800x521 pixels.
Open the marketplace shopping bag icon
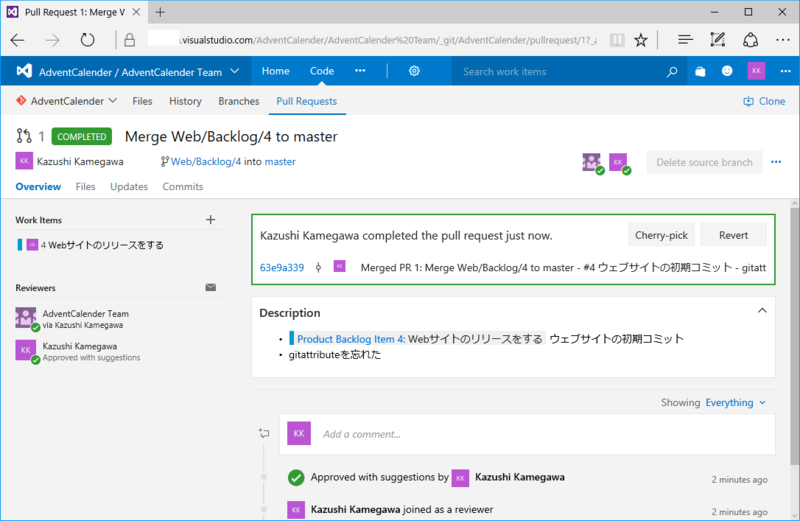[700, 71]
